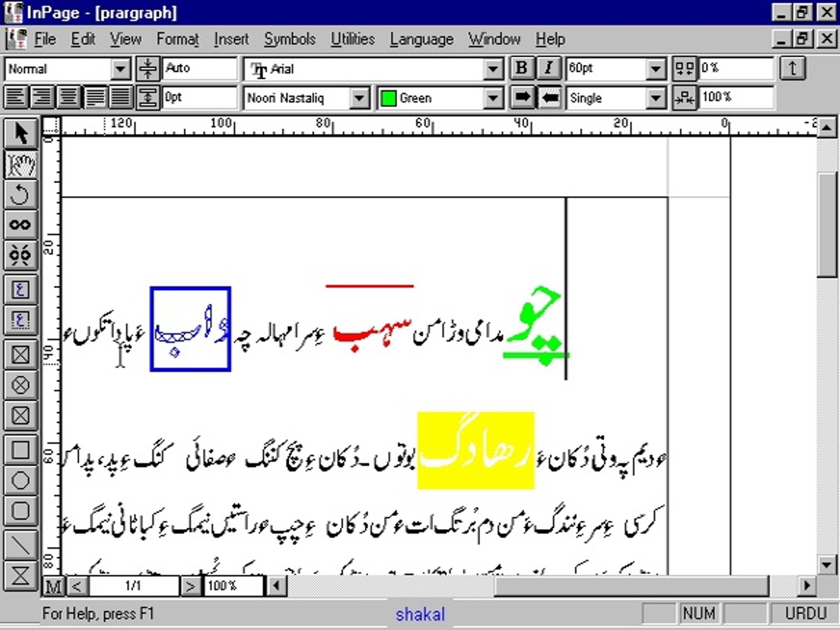The height and width of the screenshot is (630, 840).
Task: Select the text box tool
Action: [20, 290]
